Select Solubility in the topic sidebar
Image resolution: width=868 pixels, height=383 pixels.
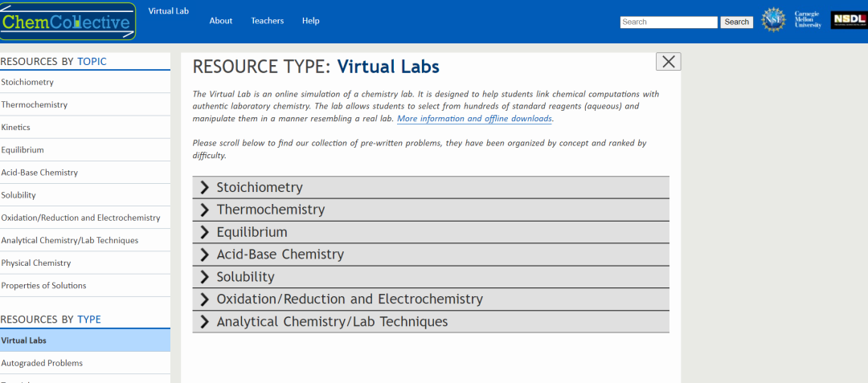point(84,196)
